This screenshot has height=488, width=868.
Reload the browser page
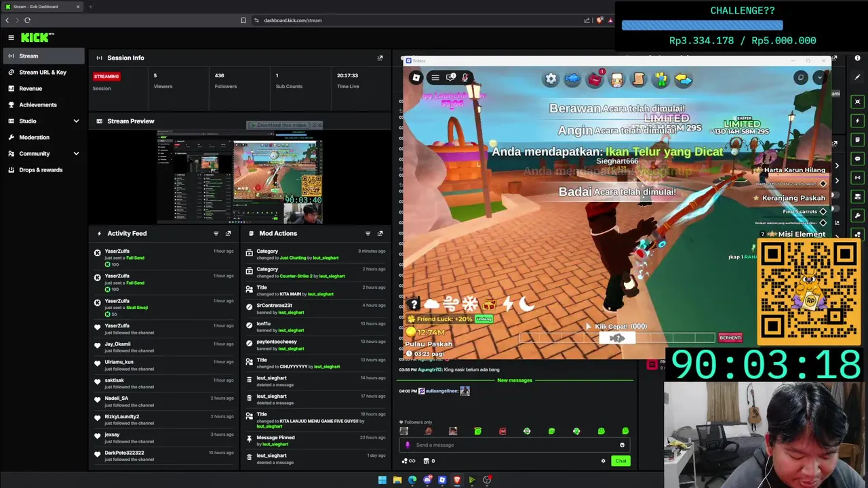coord(27,20)
